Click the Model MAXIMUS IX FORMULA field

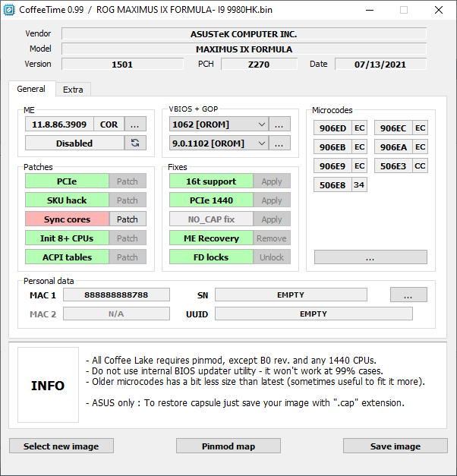[244, 49]
